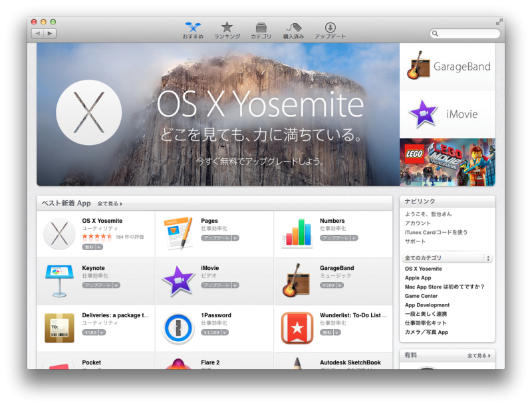Open the 全てのカテゴリ dropdown
The height and width of the screenshot is (407, 532).
(x=447, y=258)
